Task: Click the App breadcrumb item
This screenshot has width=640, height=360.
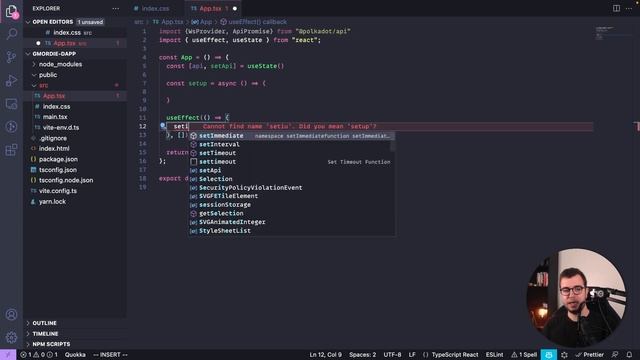Action: 202,22
